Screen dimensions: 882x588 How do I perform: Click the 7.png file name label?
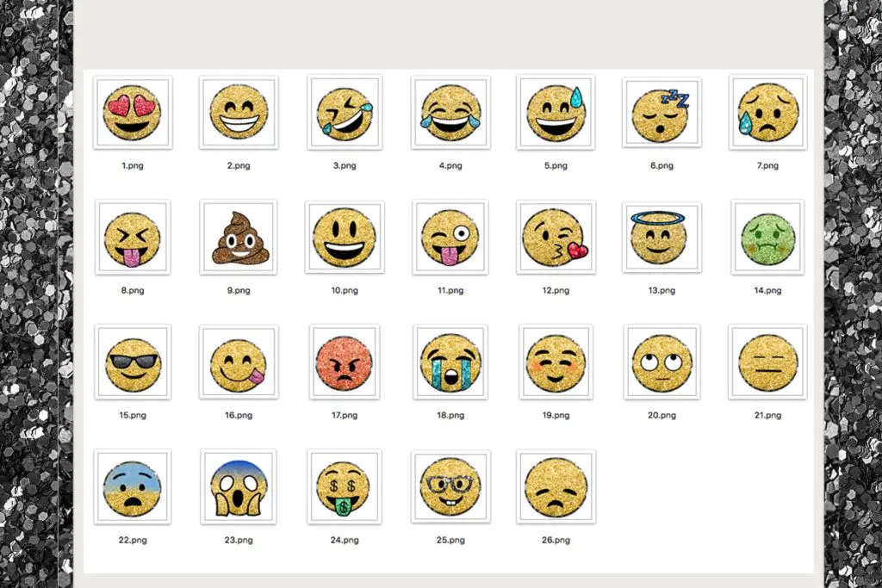point(767,165)
